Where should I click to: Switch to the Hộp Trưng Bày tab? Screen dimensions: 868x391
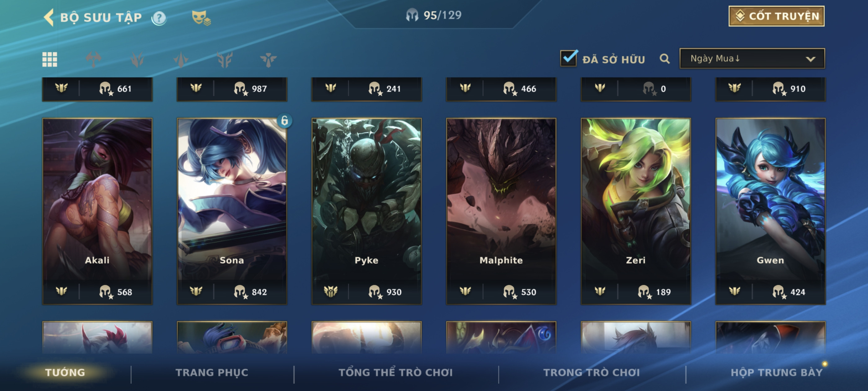tap(776, 372)
